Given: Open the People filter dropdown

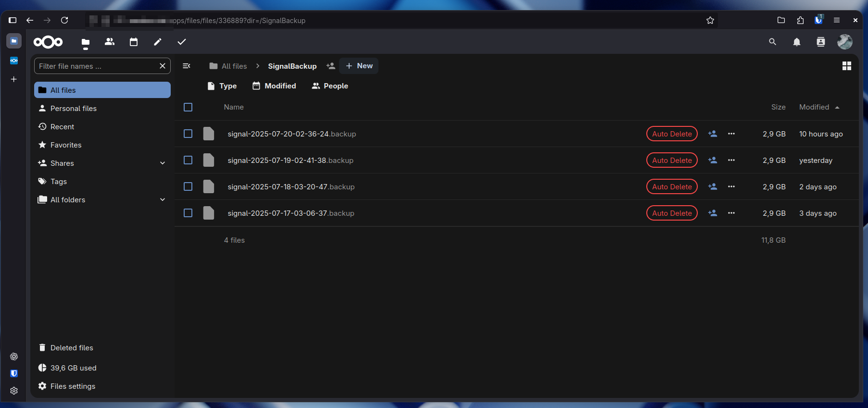Looking at the screenshot, I should coord(330,86).
